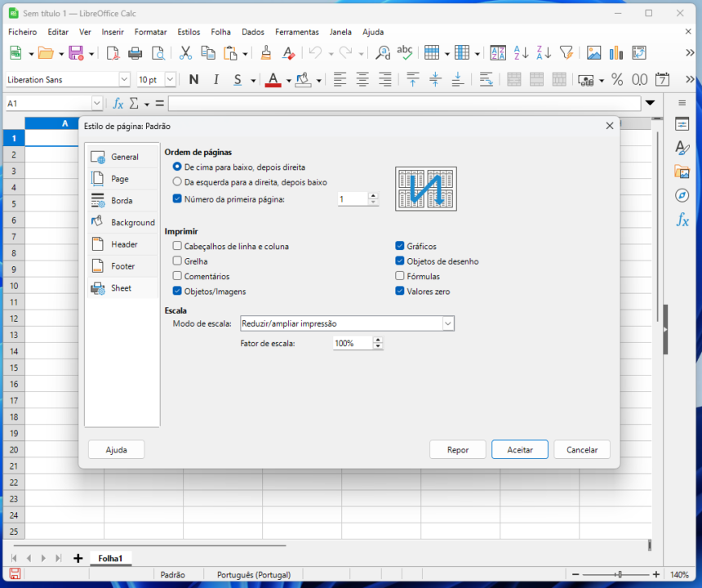This screenshot has width=702, height=588.
Task: Enable 'Cabeçalhos de linha e coluna' checkbox
Action: (177, 246)
